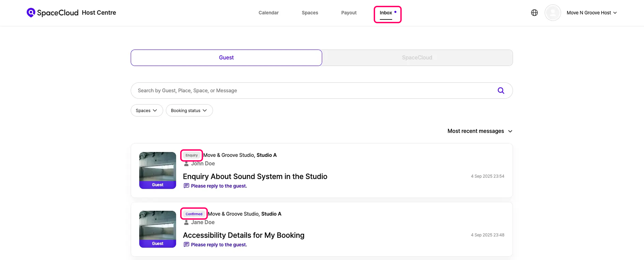Screen dimensions: 644x260
Task: Switch to the Guest inbox toggle
Action: pyautogui.click(x=226, y=58)
